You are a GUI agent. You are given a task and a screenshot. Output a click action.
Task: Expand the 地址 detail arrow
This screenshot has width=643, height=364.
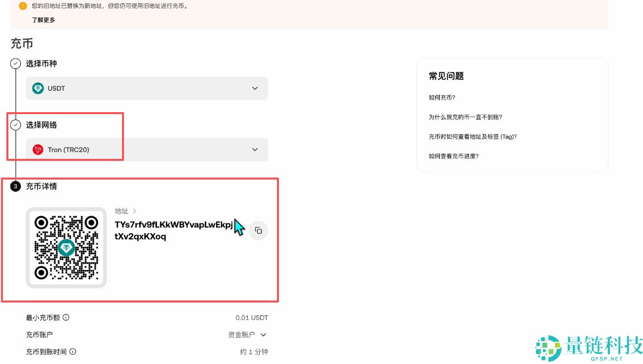point(134,211)
